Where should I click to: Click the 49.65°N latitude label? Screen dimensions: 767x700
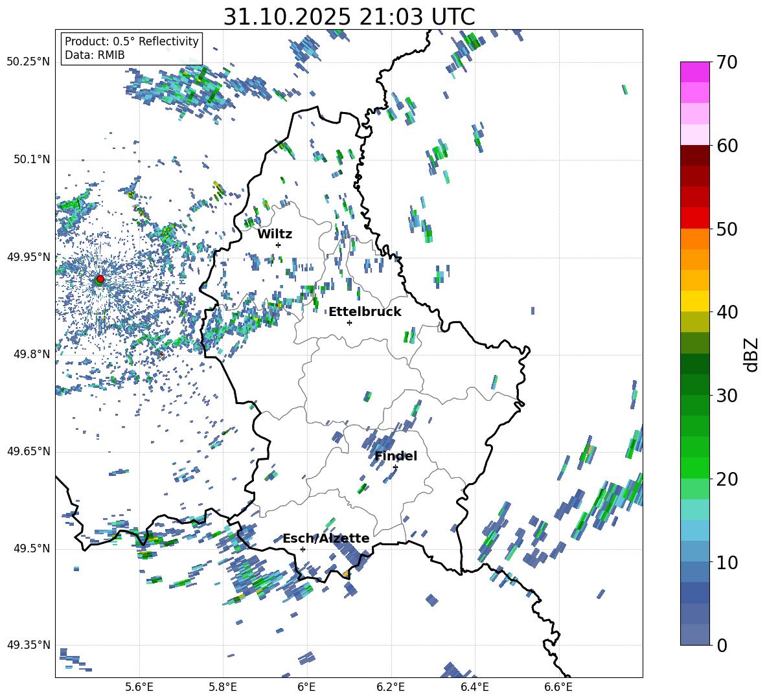coord(29,451)
